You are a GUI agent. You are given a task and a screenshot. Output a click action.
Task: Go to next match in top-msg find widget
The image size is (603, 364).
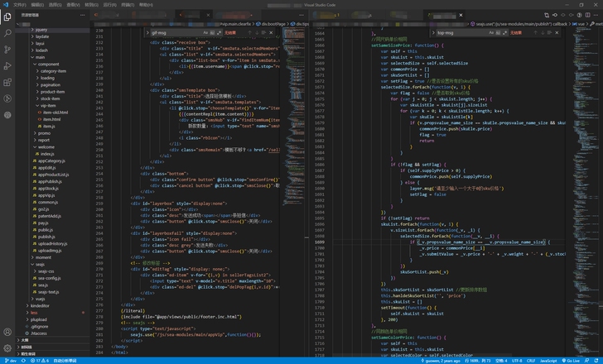click(543, 32)
